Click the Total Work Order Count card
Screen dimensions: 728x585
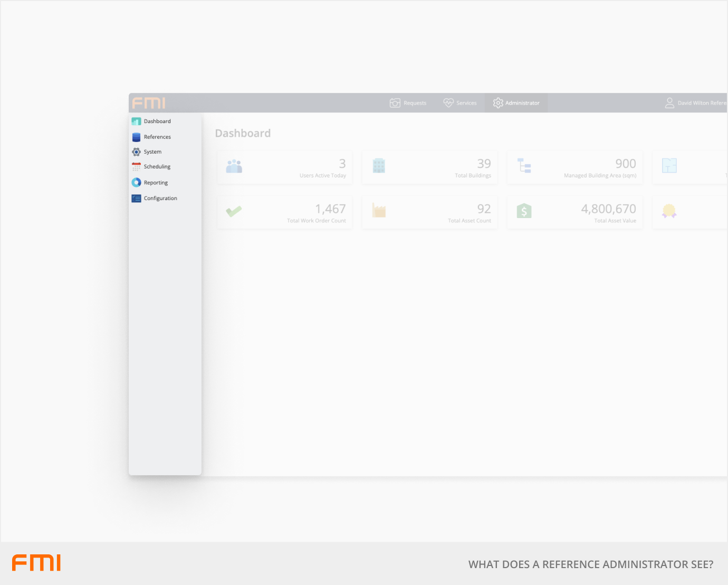coord(285,212)
